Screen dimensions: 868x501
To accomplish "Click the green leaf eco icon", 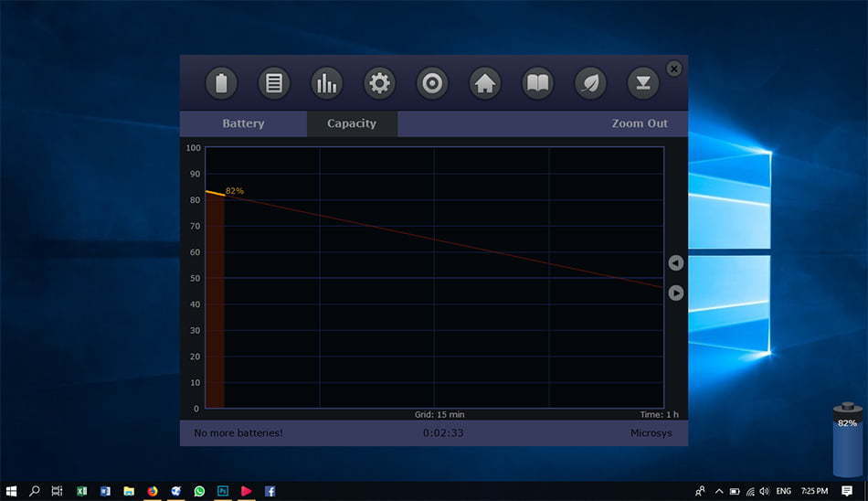I will coord(590,84).
